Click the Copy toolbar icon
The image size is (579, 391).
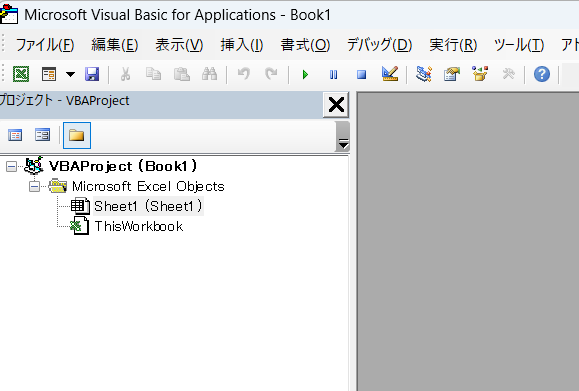tap(153, 74)
